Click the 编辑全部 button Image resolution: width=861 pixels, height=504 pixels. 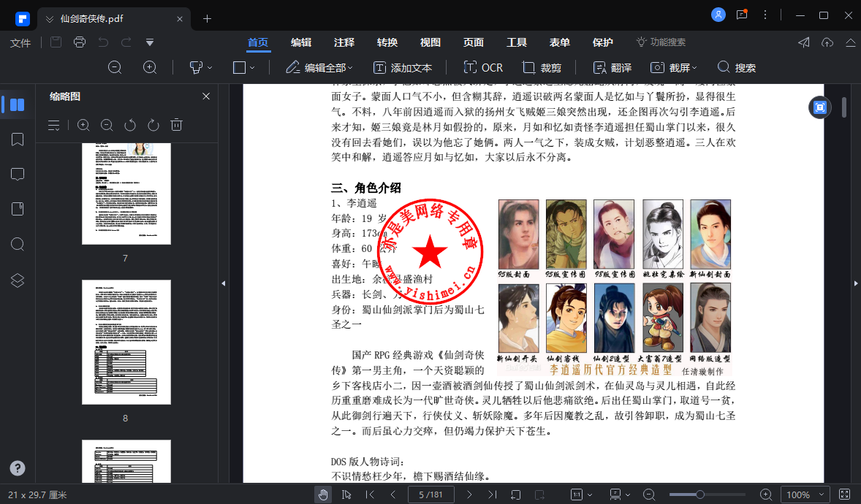319,67
